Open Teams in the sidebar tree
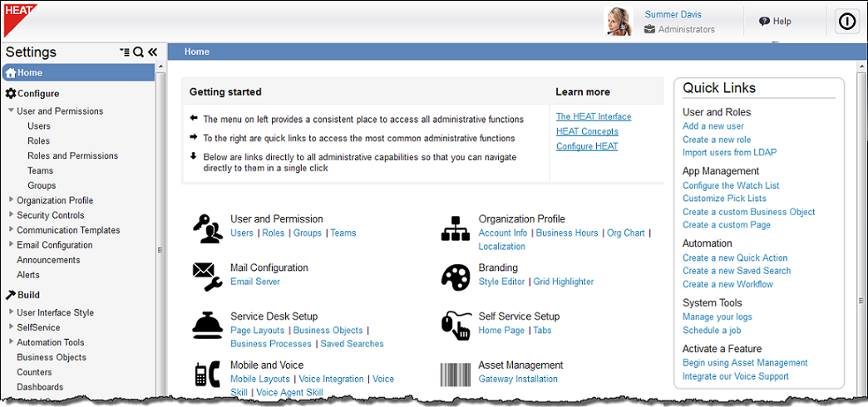The width and height of the screenshot is (868, 407). (x=41, y=171)
